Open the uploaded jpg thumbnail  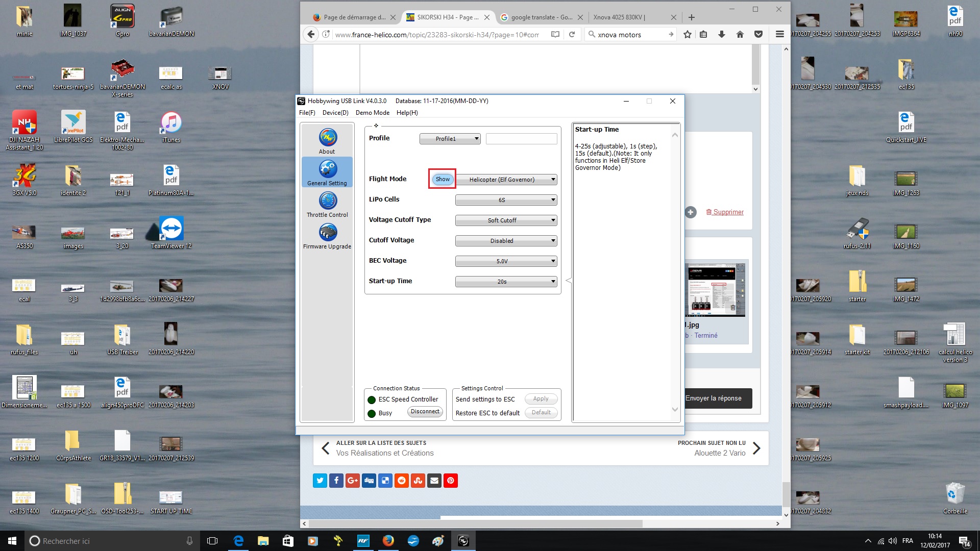[715, 290]
